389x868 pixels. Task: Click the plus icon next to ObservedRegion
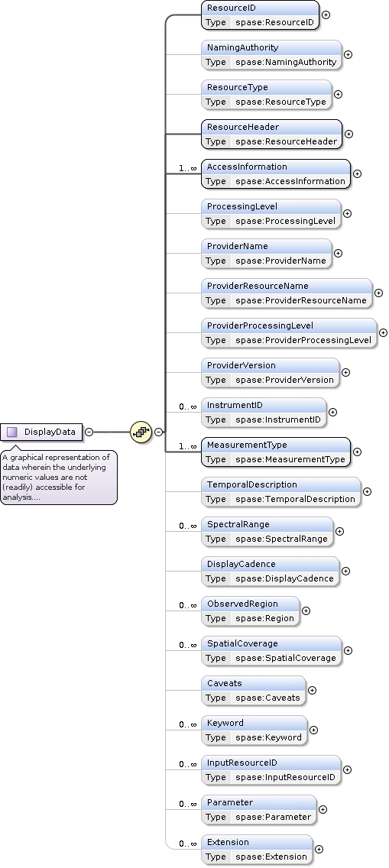coord(306,611)
